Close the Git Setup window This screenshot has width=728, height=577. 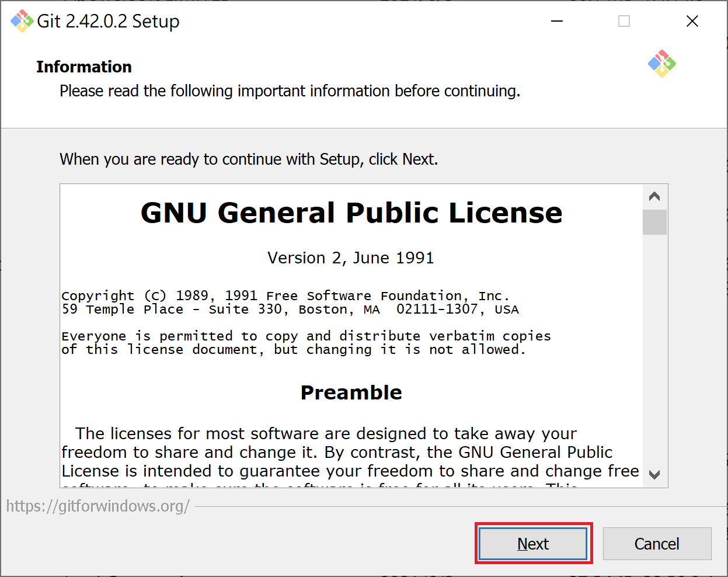692,21
